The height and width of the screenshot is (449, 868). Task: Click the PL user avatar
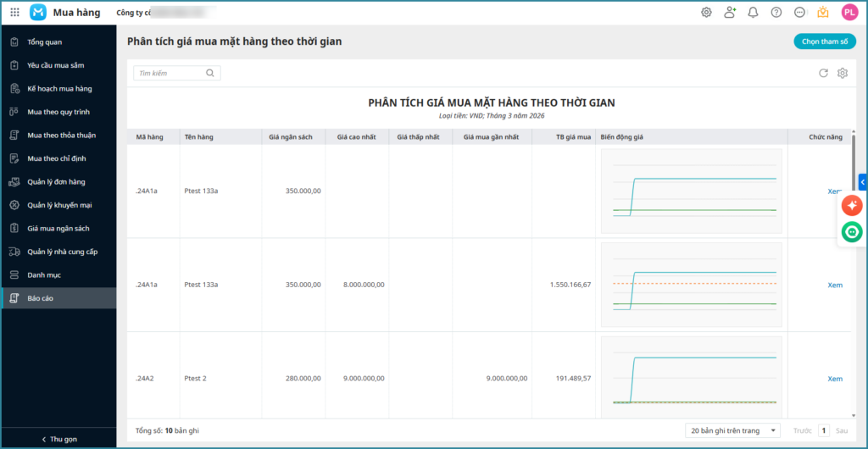[849, 13]
